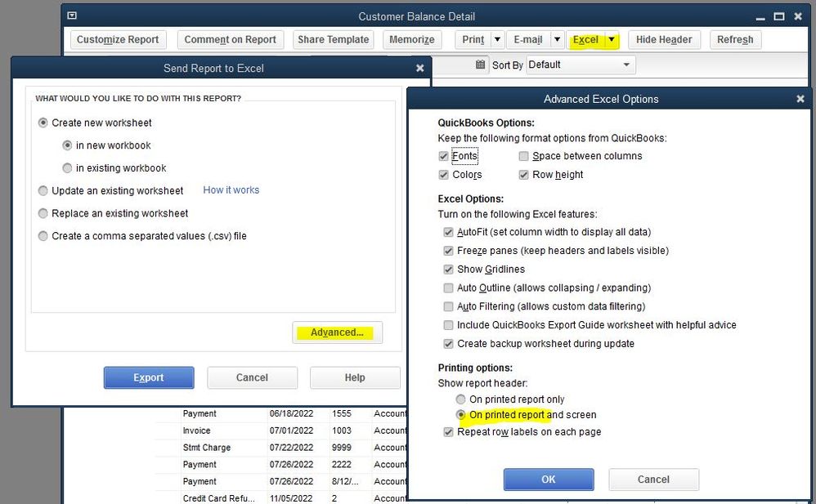Open the Print dropdown arrow
The height and width of the screenshot is (504, 816).
[497, 39]
